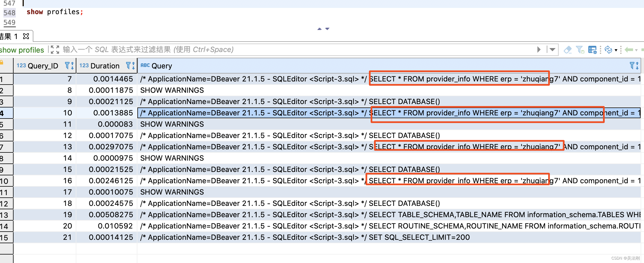Image resolution: width=644 pixels, height=263 pixels.
Task: Click the Duration column header
Action: point(107,66)
